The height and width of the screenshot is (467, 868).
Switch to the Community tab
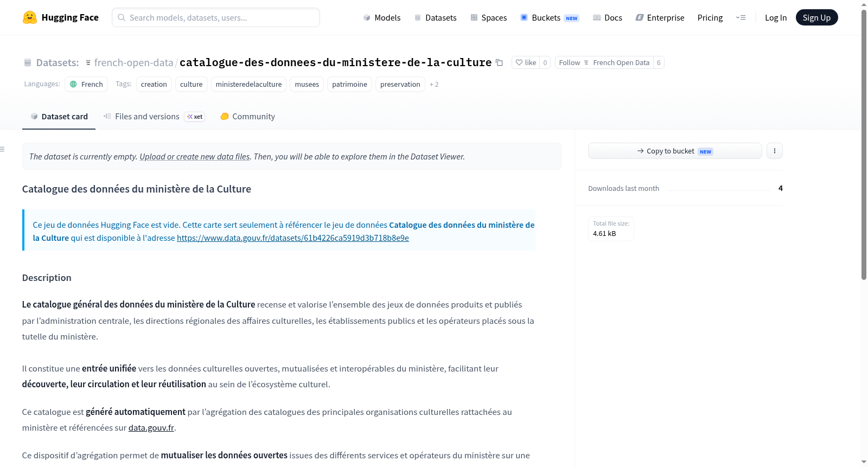point(247,117)
